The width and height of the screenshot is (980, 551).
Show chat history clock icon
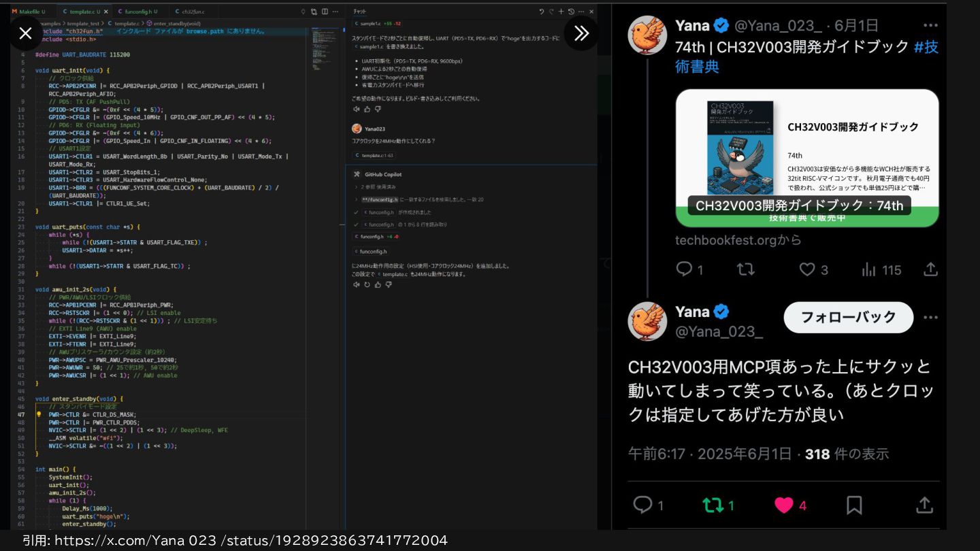[571, 12]
